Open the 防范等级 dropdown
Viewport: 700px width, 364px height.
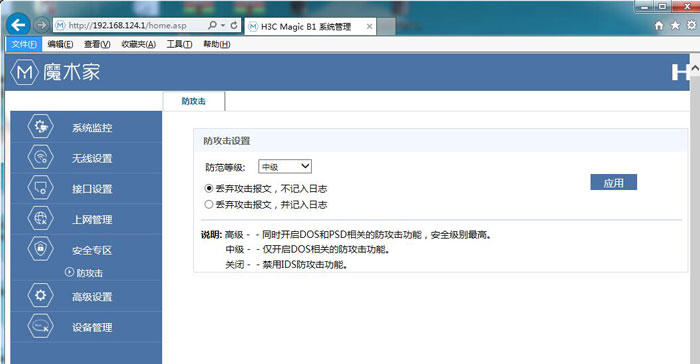[285, 167]
